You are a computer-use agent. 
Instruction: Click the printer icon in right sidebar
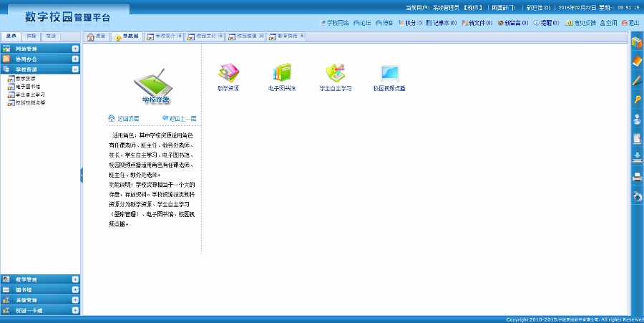(637, 176)
